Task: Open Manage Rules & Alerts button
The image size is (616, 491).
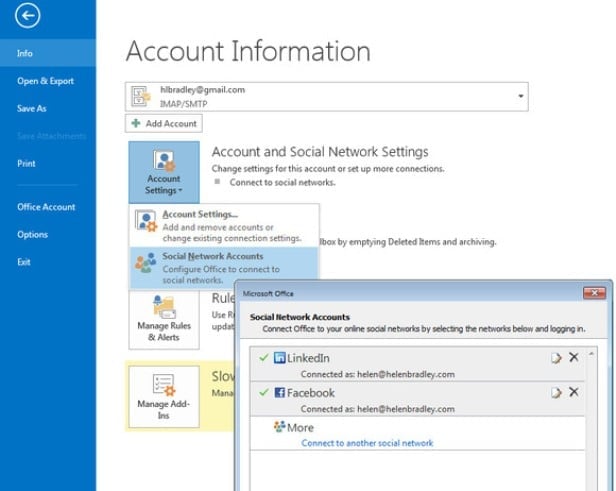Action: tap(164, 320)
